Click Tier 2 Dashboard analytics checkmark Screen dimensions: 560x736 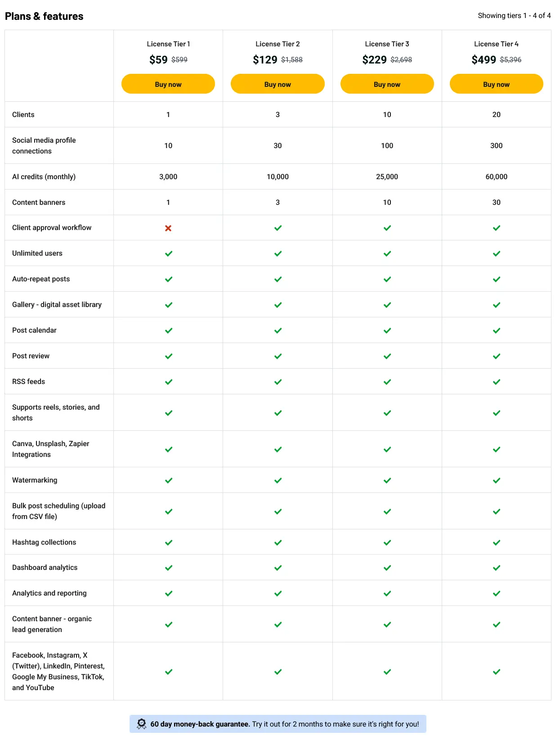click(278, 568)
